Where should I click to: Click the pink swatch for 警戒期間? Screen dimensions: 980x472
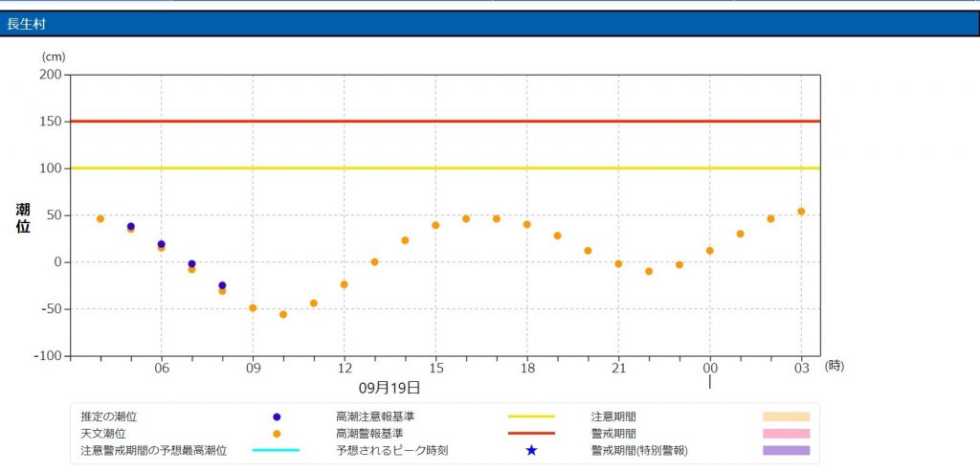point(787,434)
